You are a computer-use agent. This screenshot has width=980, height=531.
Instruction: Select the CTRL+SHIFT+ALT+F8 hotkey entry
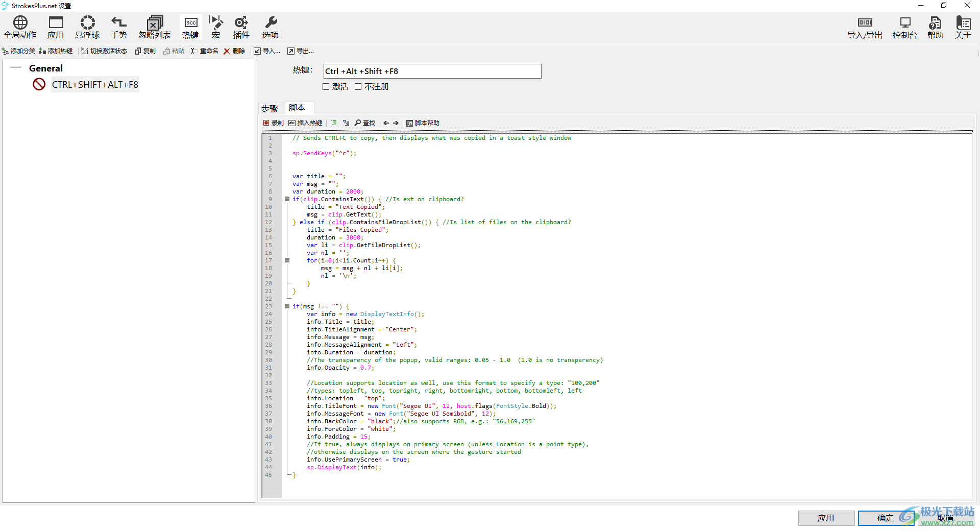pos(95,85)
